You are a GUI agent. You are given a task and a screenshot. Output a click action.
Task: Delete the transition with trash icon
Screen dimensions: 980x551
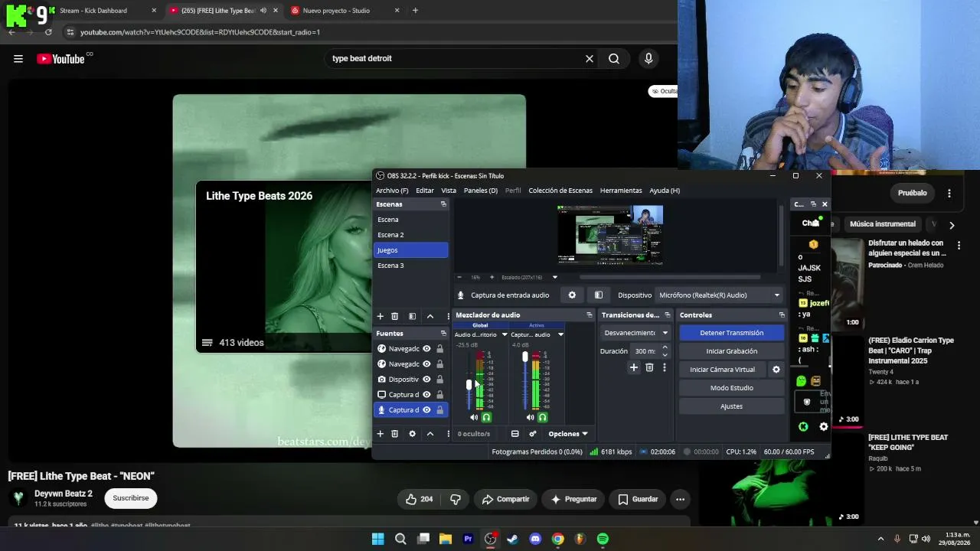pos(649,368)
